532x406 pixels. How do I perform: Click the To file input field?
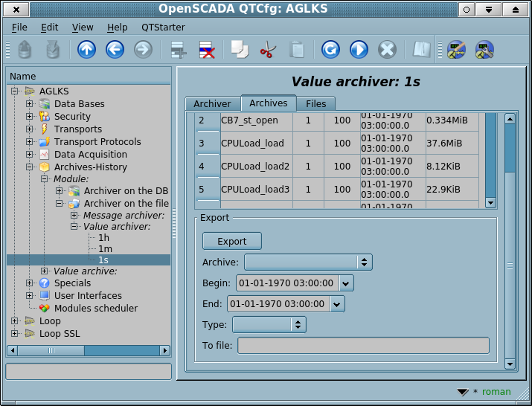click(363, 345)
